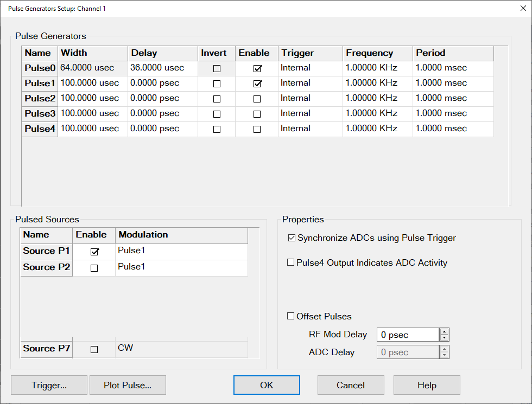Click the RF Mod Delay input field
Screen dimensions: 532x404
coord(407,335)
